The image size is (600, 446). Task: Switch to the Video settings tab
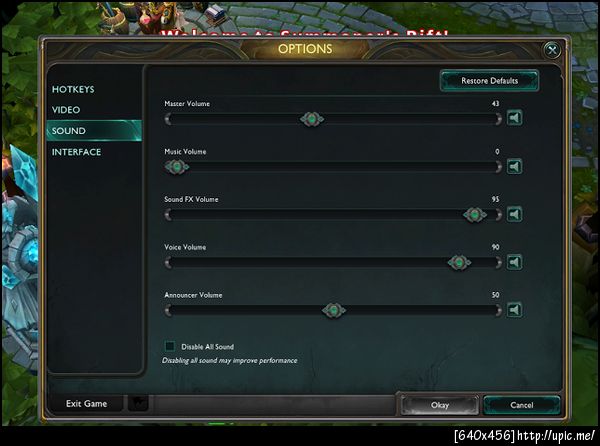click(x=66, y=110)
